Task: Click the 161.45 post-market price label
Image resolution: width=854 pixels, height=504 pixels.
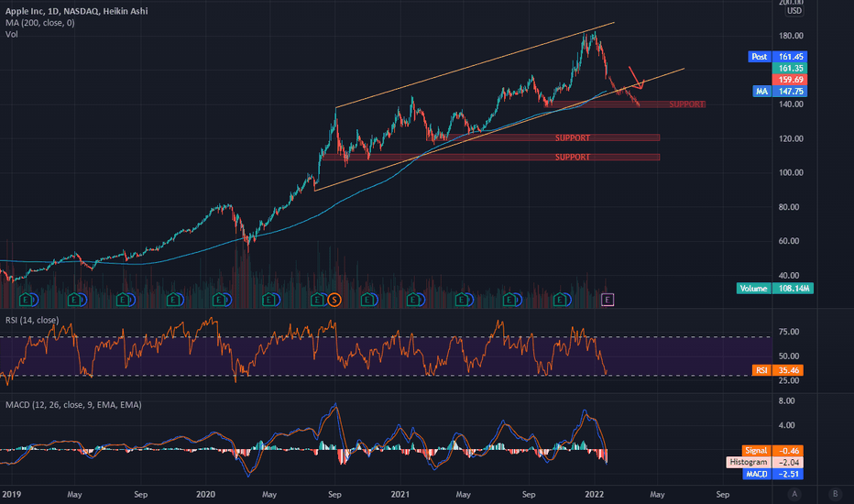Action: click(790, 57)
